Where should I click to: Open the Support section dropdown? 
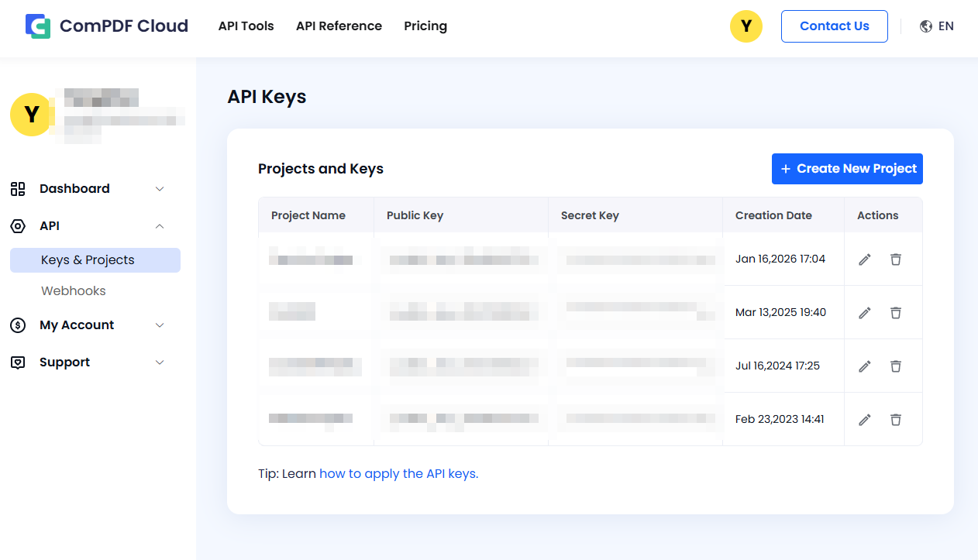(x=159, y=362)
